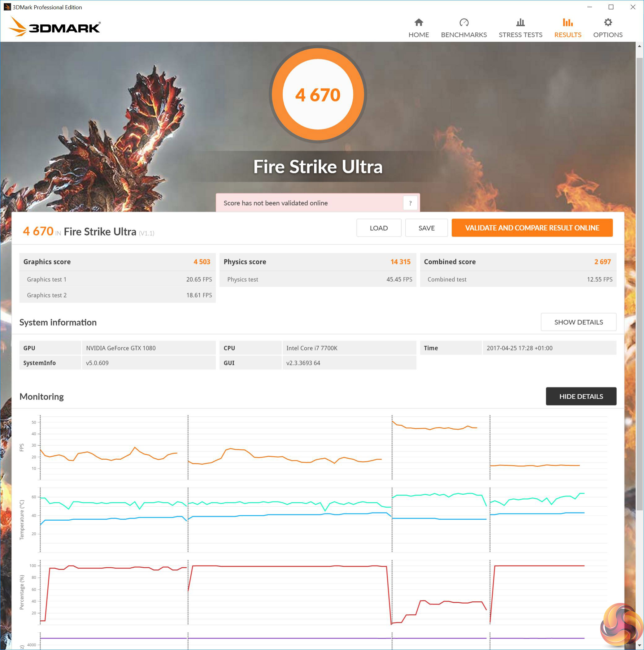Viewport: 644px width, 650px height.
Task: Click the 3DMark logo
Action: (54, 27)
